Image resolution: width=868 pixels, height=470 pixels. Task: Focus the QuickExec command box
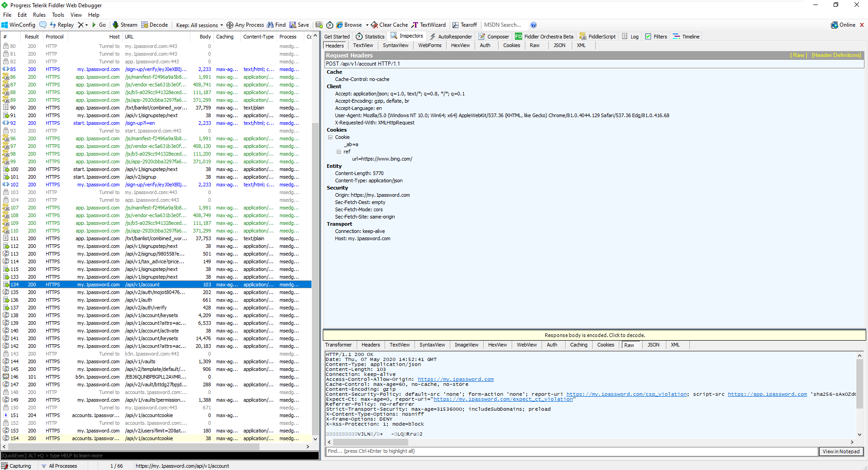pos(160,456)
